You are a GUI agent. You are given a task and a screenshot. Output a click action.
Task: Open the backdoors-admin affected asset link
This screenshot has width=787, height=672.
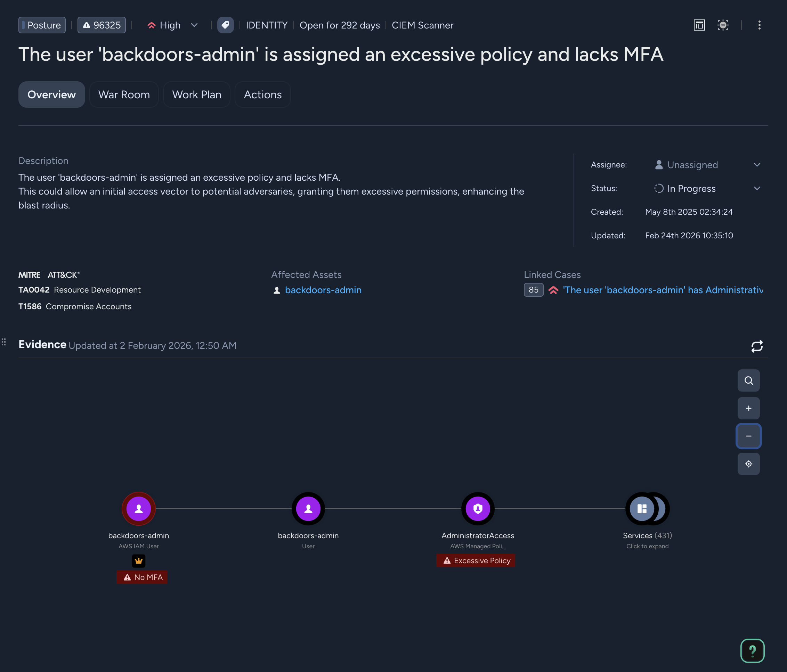[323, 290]
